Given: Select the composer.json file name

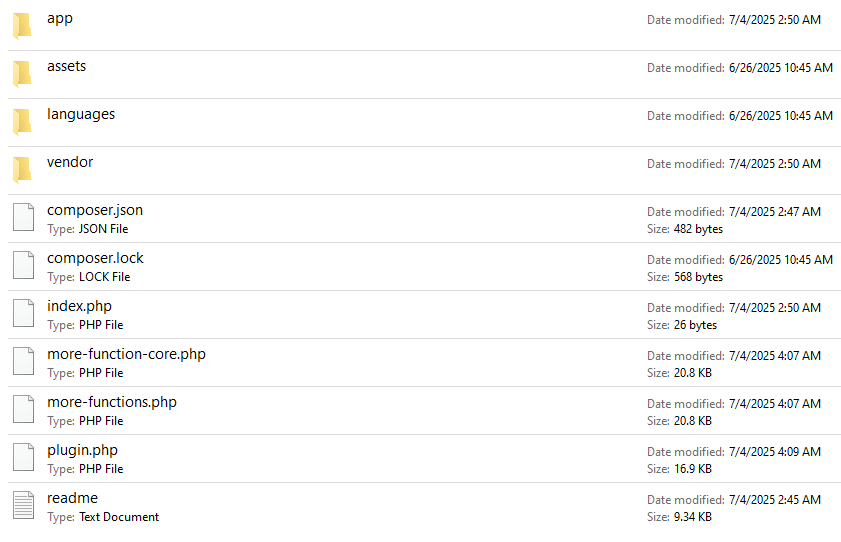Looking at the screenshot, I should click(95, 210).
